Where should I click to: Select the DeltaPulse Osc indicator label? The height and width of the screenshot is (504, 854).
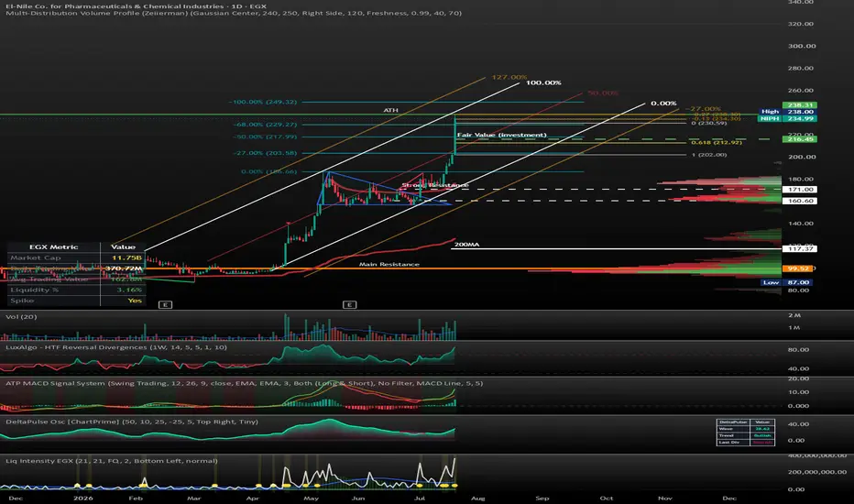point(132,422)
